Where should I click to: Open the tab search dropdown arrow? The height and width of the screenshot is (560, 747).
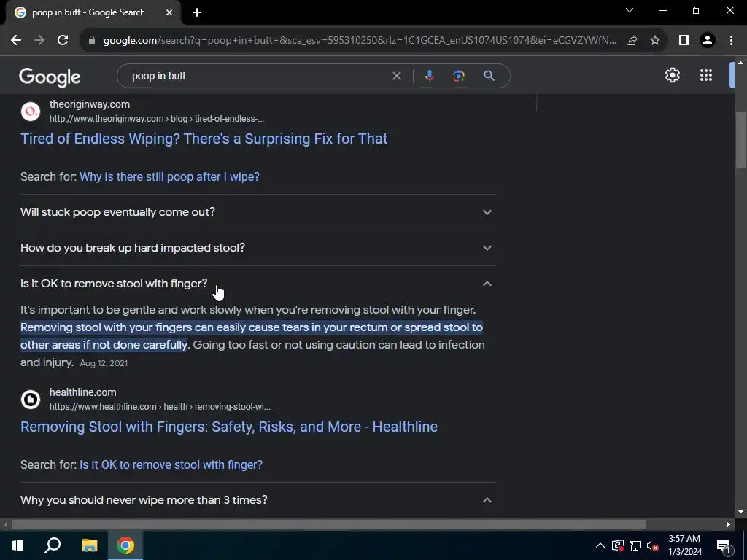(x=630, y=10)
